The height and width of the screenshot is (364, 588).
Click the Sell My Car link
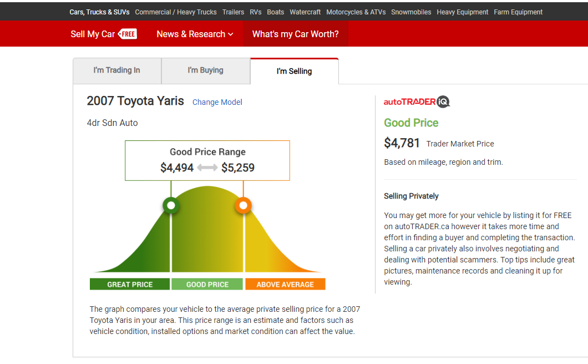[x=93, y=34]
